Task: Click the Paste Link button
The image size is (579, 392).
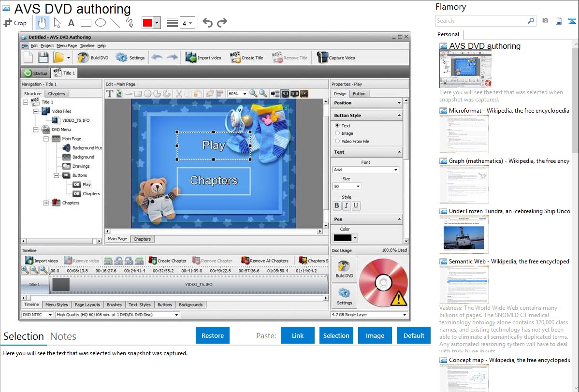Action: 298,335
